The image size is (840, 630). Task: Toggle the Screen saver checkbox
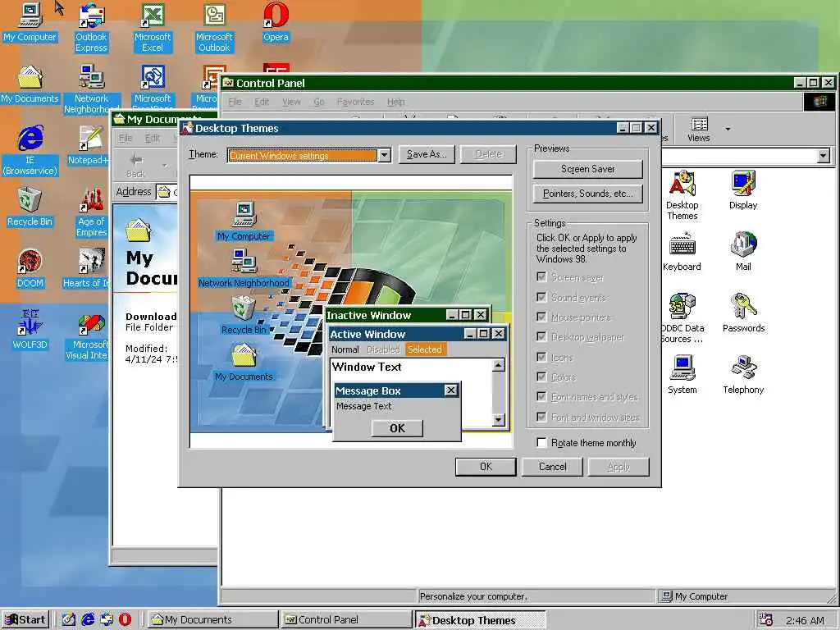(541, 277)
